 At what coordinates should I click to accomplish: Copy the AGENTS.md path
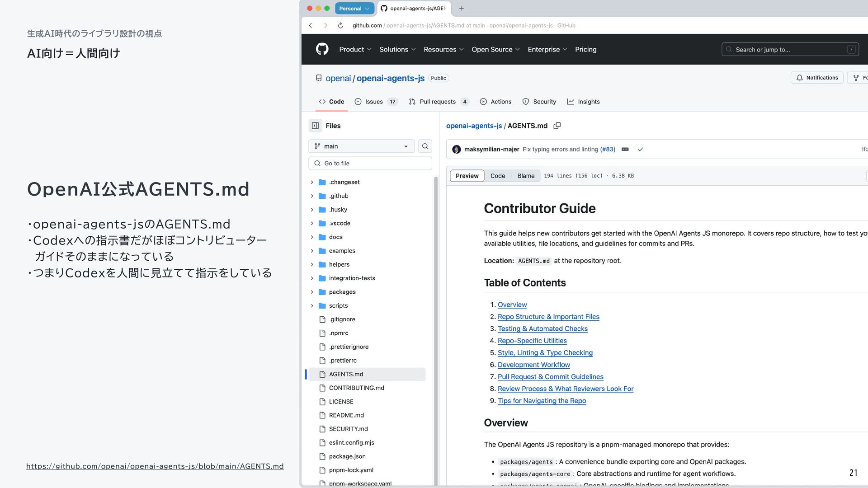(x=557, y=126)
